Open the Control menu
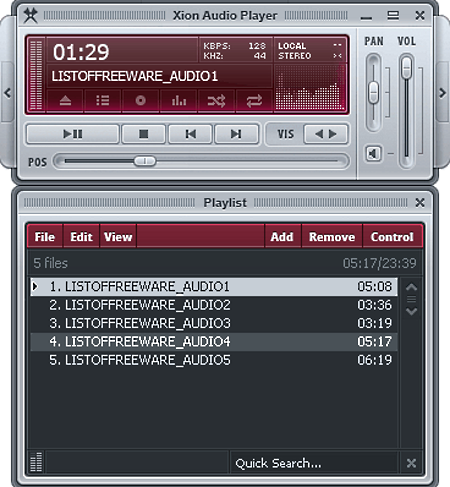The image size is (450, 487). click(392, 237)
